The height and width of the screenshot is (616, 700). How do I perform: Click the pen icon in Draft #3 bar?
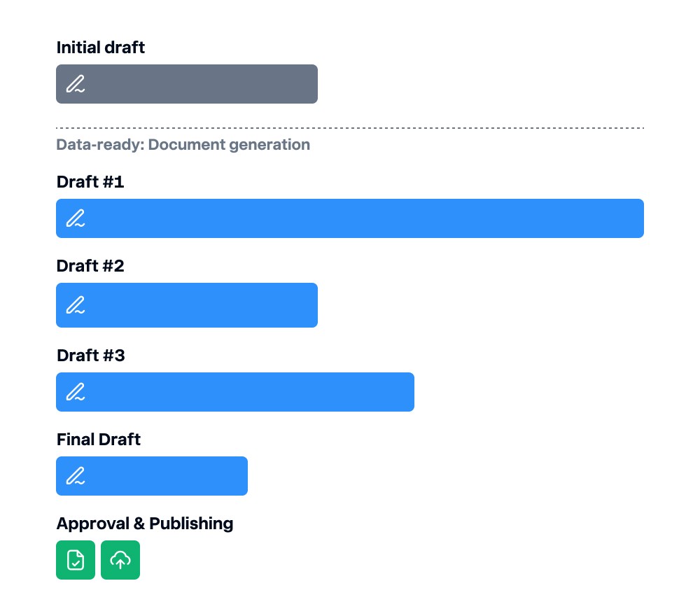pyautogui.click(x=76, y=392)
